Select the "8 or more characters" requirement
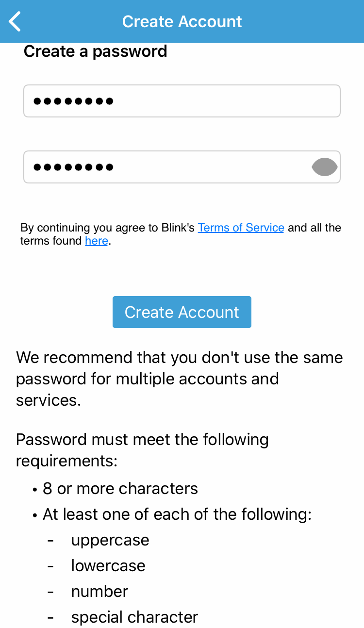Screen dimensions: 364x628 pos(120,488)
